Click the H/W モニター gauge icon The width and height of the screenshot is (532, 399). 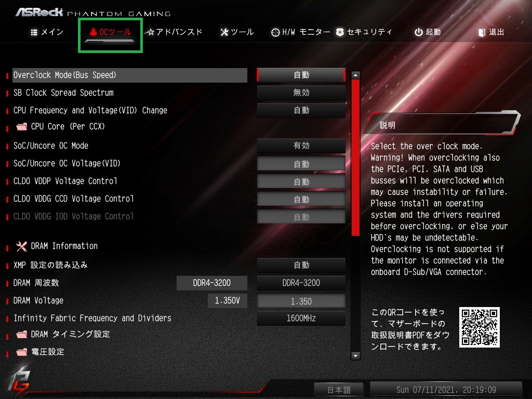(275, 32)
